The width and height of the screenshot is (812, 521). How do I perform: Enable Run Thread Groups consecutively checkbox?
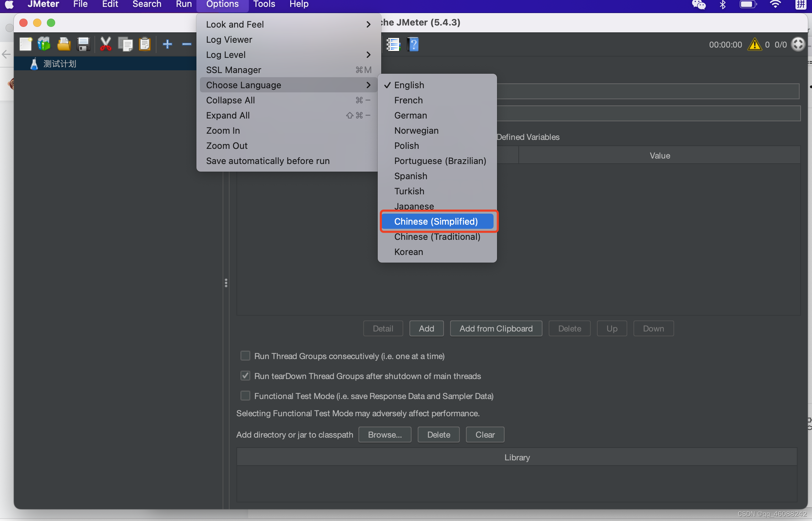pos(245,356)
